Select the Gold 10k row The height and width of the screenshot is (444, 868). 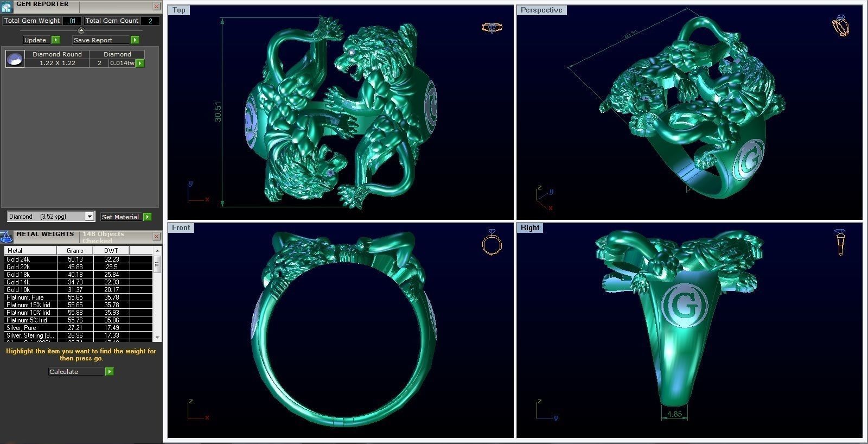click(79, 290)
